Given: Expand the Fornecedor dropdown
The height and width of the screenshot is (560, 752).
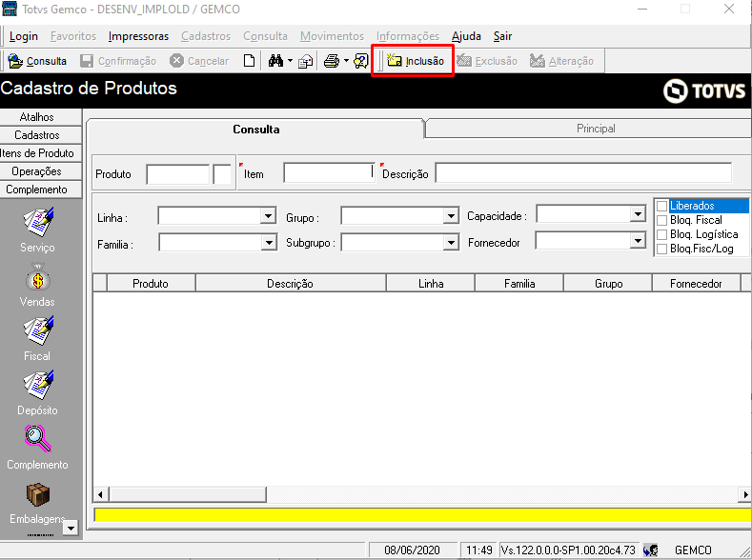Looking at the screenshot, I should coord(638,241).
